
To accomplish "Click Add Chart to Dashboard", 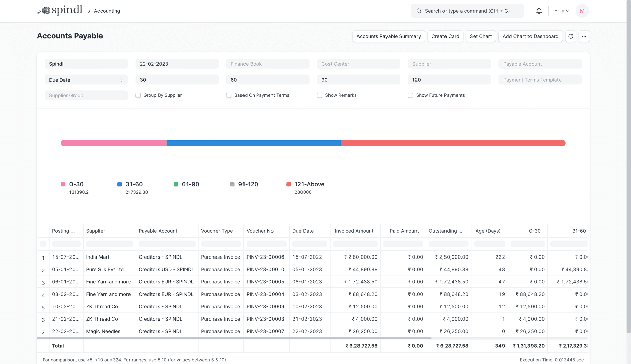I will (x=530, y=36).
